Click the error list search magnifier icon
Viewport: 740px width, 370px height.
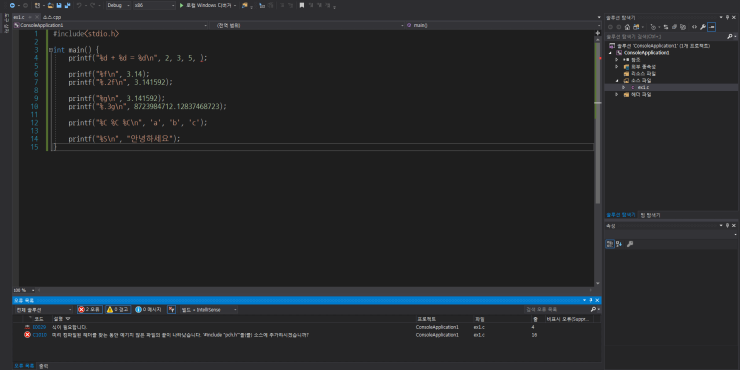(593, 310)
